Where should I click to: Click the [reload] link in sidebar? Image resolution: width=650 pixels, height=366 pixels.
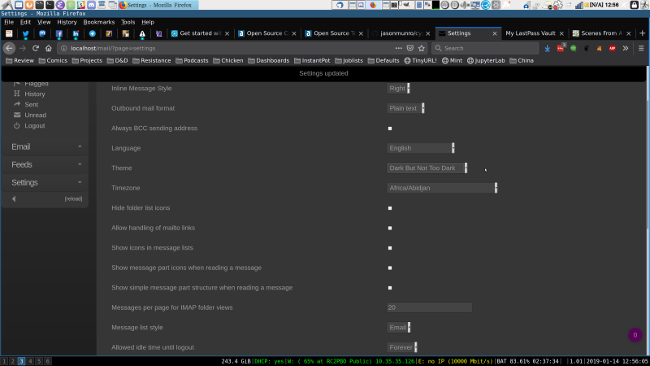pos(73,199)
